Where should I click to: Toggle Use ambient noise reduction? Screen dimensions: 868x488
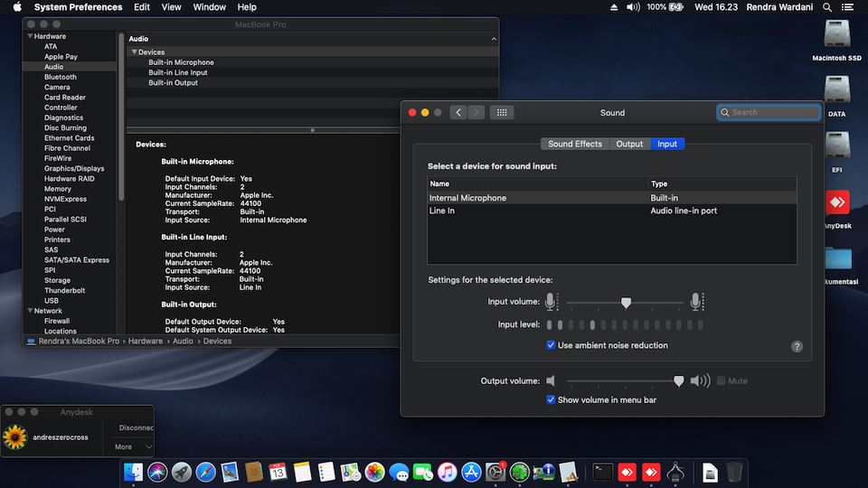(x=551, y=345)
